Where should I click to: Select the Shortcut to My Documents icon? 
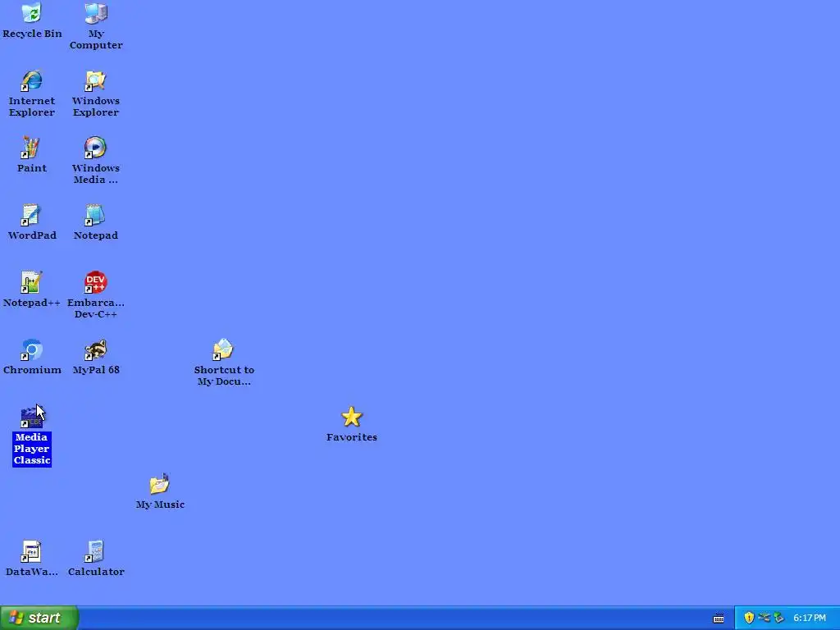coord(223,349)
